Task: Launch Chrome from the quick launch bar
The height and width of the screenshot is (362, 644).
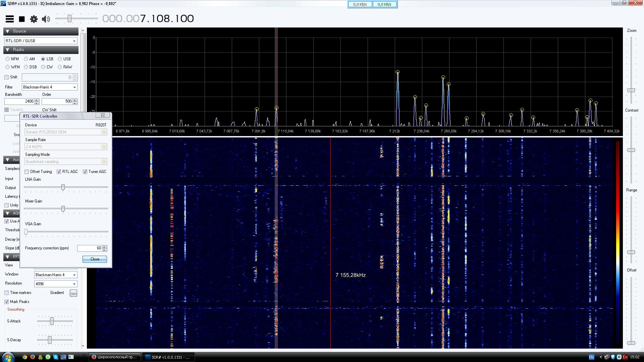Action: pos(24,357)
